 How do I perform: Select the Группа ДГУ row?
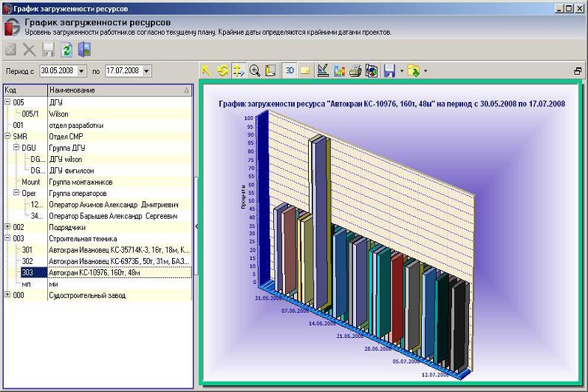[x=98, y=148]
